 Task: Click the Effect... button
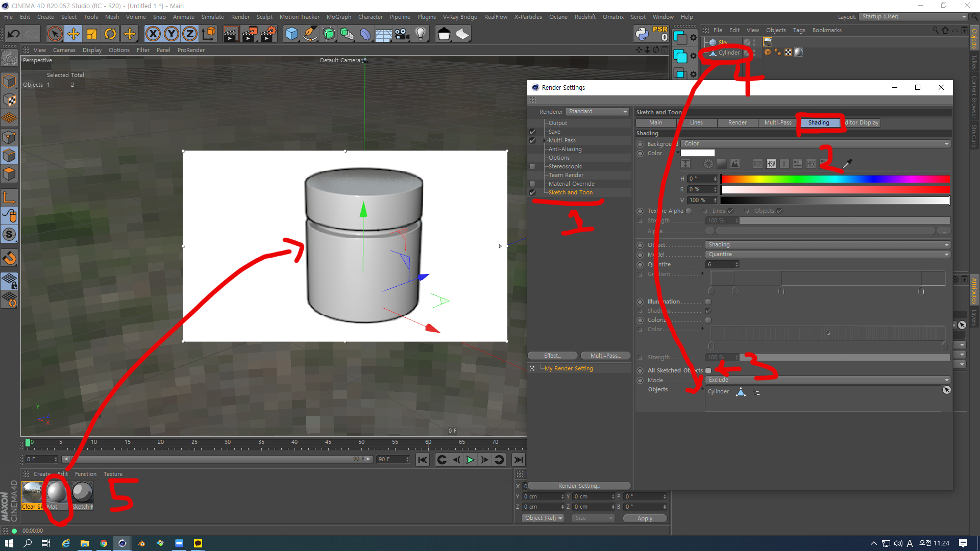tap(553, 356)
